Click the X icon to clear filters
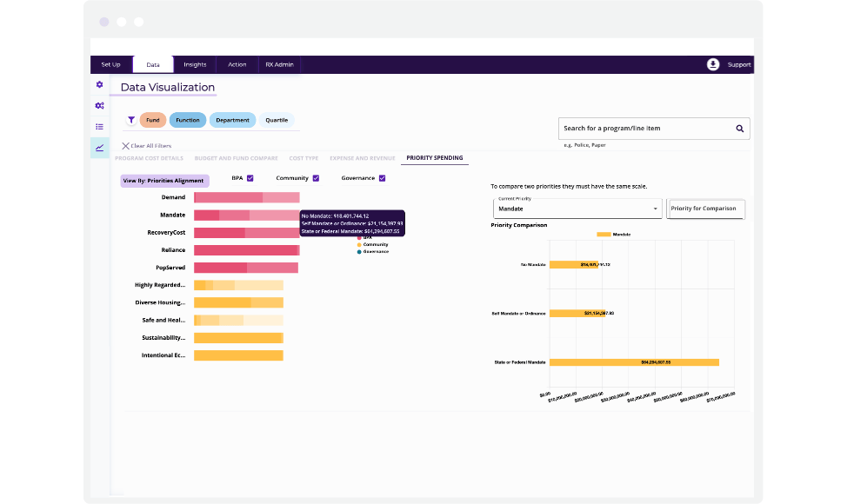847x504 pixels. click(x=126, y=146)
